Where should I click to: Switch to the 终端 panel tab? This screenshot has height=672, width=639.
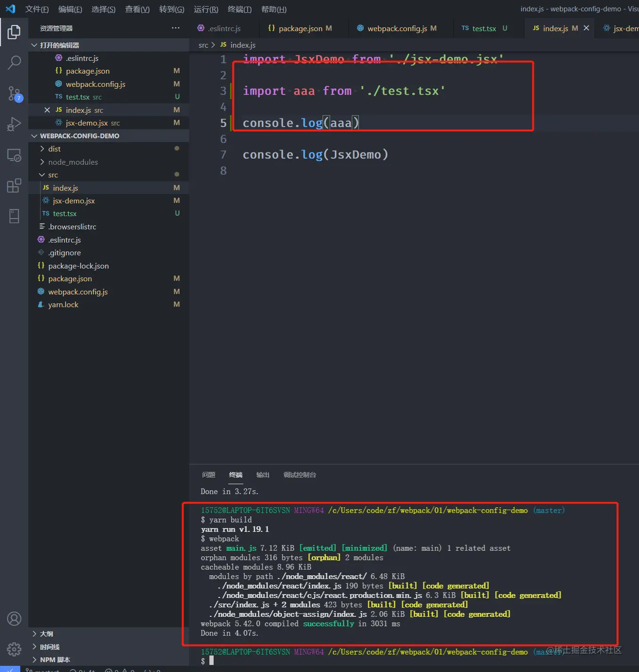coord(236,475)
